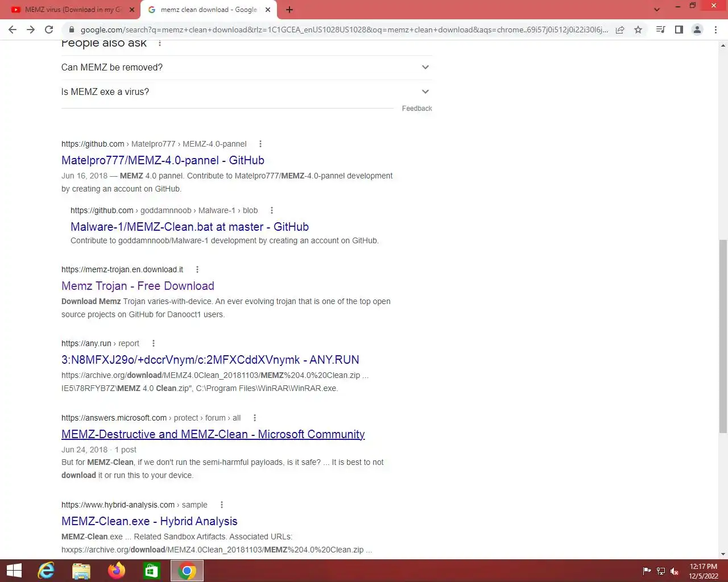This screenshot has width=728, height=582.
Task: Expand 'Can MEMZ be removed?' question
Action: [246, 67]
